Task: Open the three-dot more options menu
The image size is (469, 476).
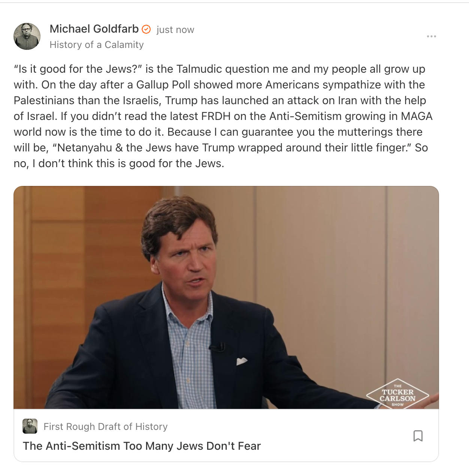Action: pos(432,36)
